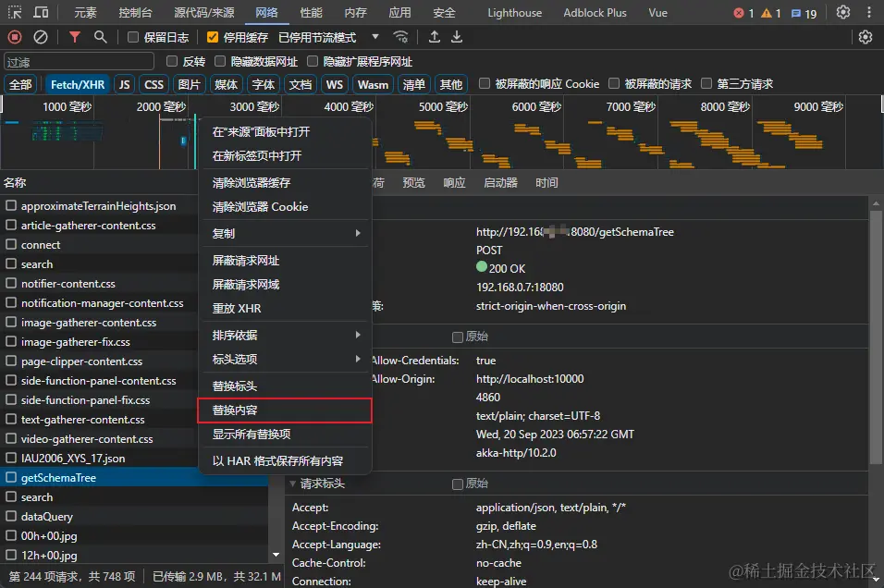Open the 已停用节流模式 throttling dropdown
Screen dimensions: 884x588
point(328,37)
